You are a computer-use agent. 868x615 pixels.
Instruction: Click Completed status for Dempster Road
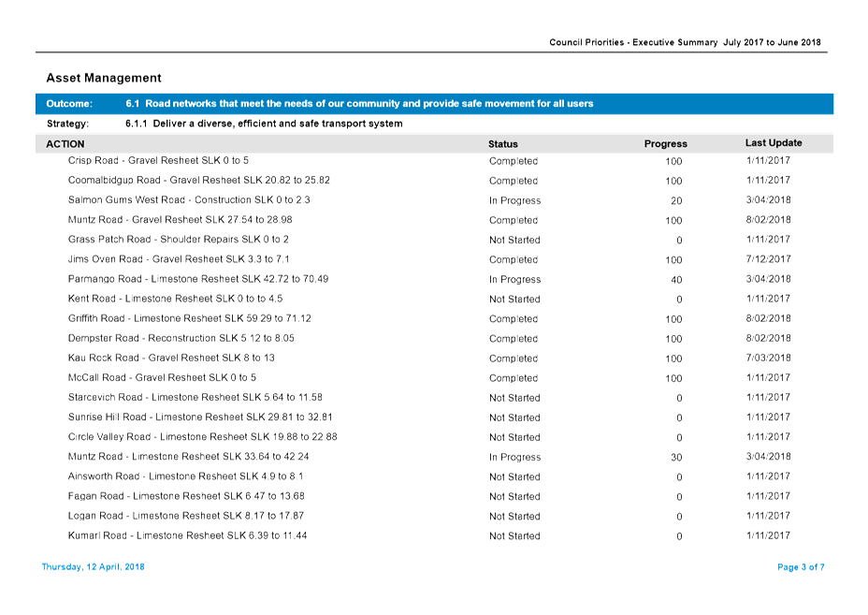514,339
